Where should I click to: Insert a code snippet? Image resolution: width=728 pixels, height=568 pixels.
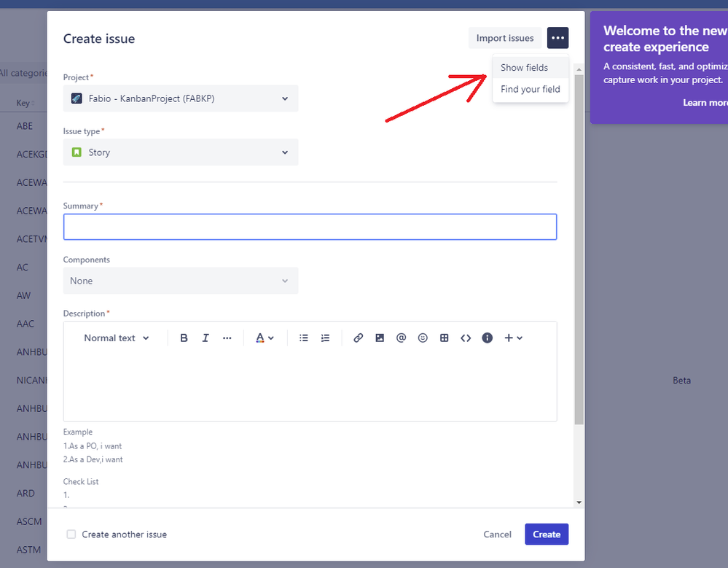tap(466, 338)
